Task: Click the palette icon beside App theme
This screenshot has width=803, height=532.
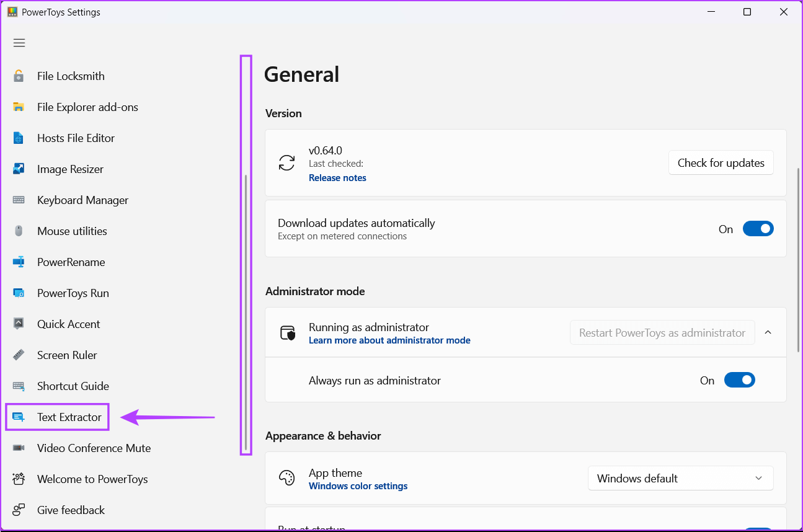Action: [286, 478]
